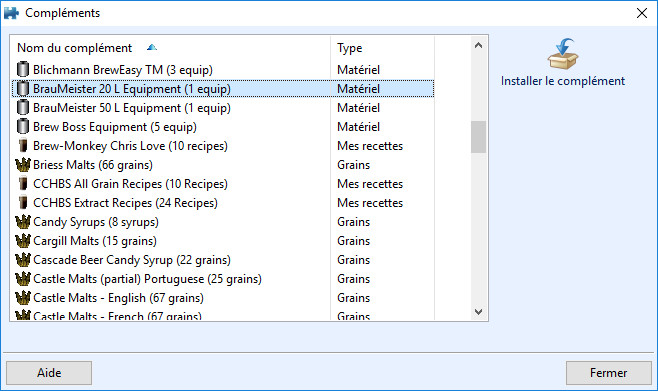The height and width of the screenshot is (391, 658).
Task: Click the vertical scrollbar thumb
Action: click(x=478, y=137)
